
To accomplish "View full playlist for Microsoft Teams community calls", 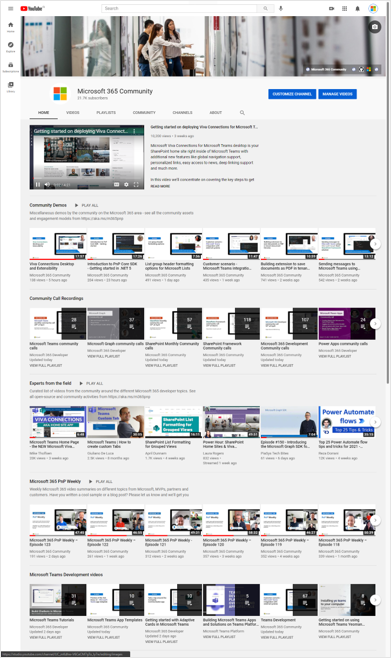I will [46, 366].
